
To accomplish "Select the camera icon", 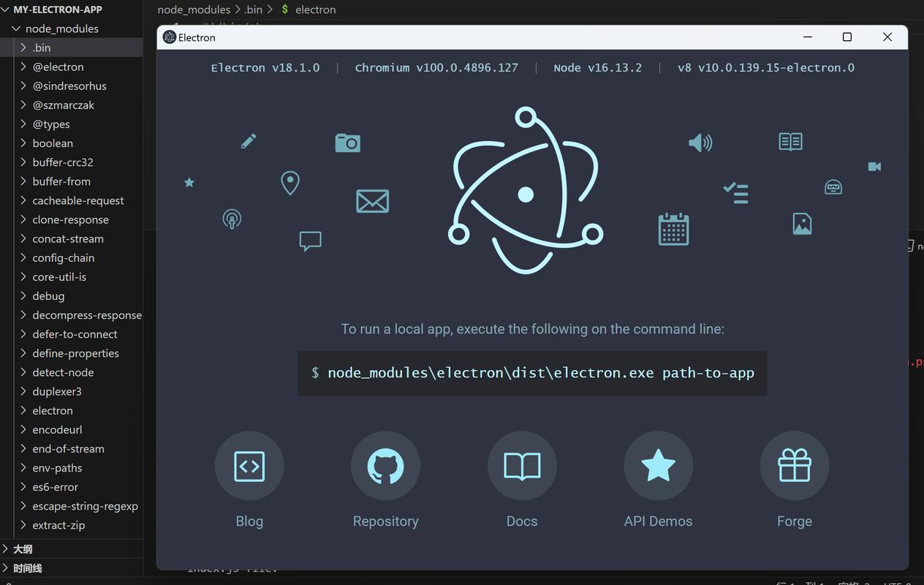I will [347, 142].
